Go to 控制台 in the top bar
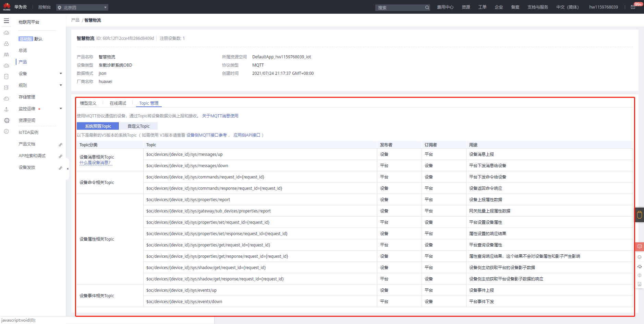 [x=45, y=7]
